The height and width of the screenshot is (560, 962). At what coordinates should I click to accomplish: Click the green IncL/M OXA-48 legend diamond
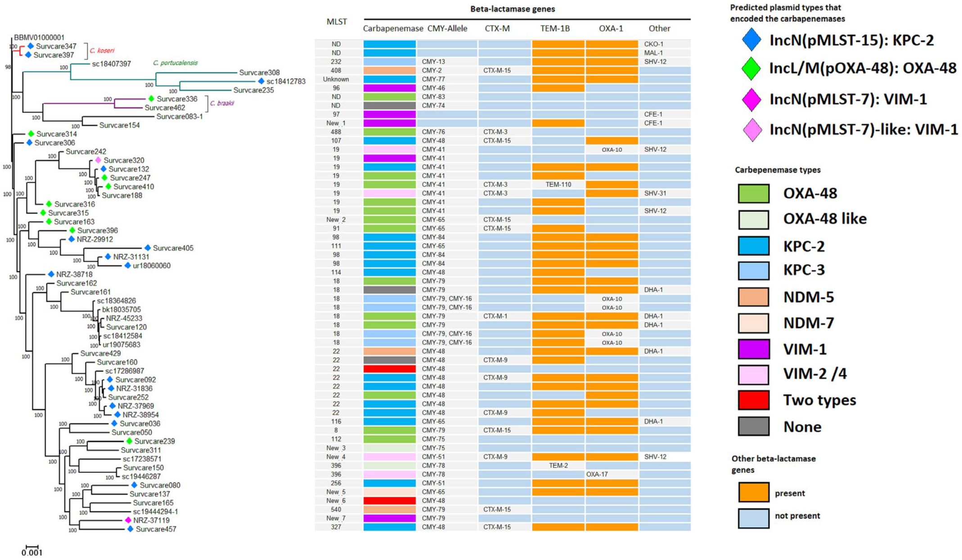point(751,68)
